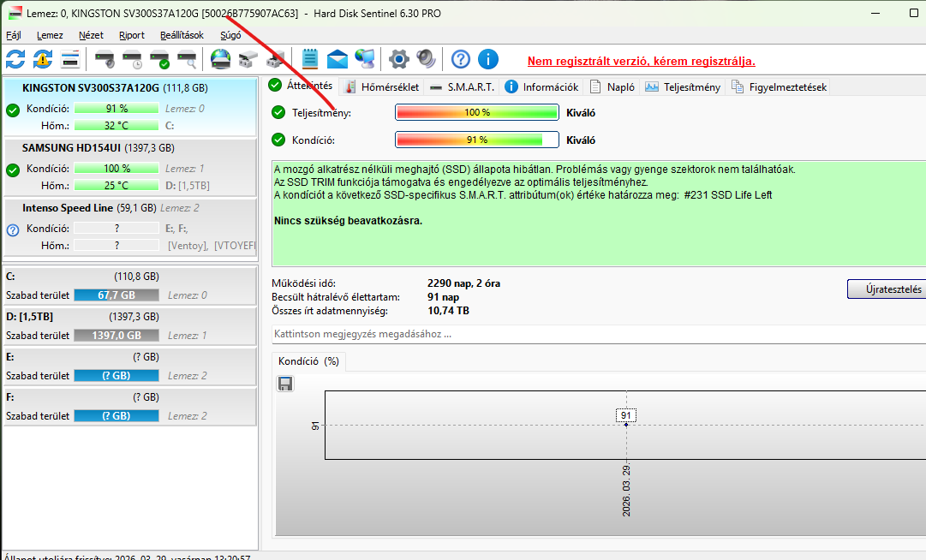Select the F: partition entry
This screenshot has width=926, height=560.
point(130,406)
